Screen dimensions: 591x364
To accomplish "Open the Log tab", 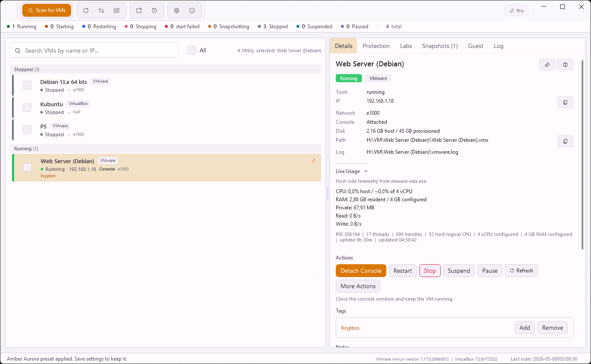I will coord(498,46).
